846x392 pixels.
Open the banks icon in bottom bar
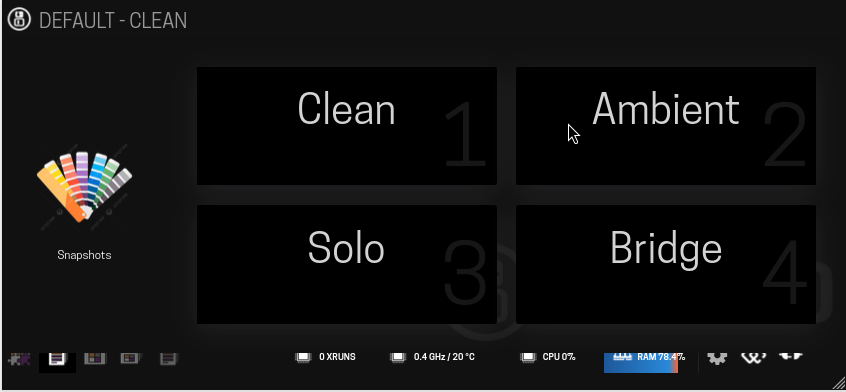tap(131, 359)
